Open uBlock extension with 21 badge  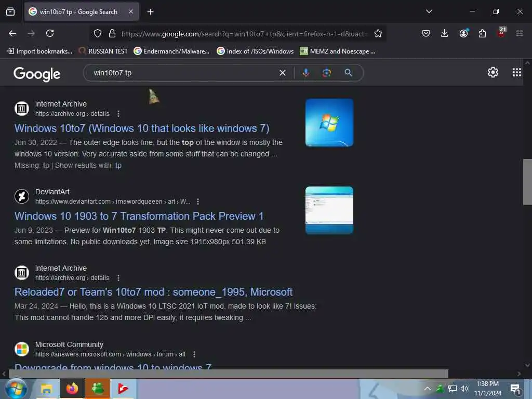click(x=501, y=33)
